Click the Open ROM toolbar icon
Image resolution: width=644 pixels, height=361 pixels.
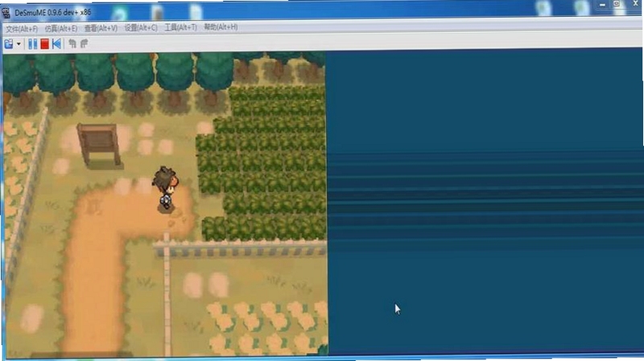tap(9, 43)
